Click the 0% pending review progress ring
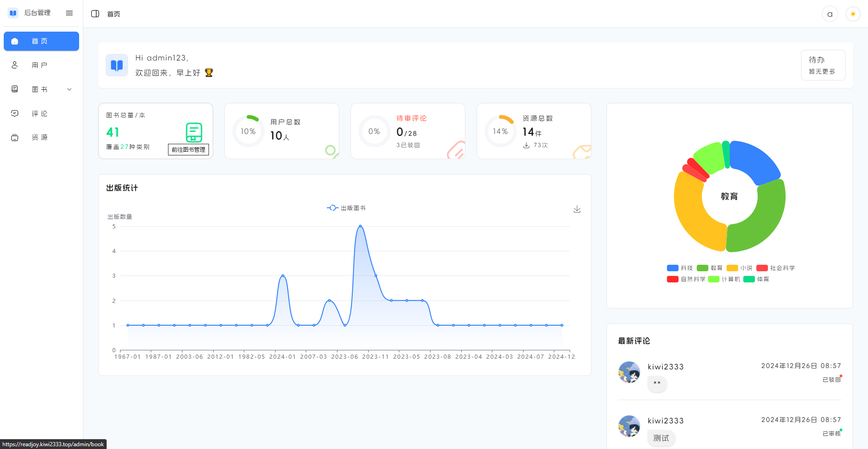 pos(374,131)
